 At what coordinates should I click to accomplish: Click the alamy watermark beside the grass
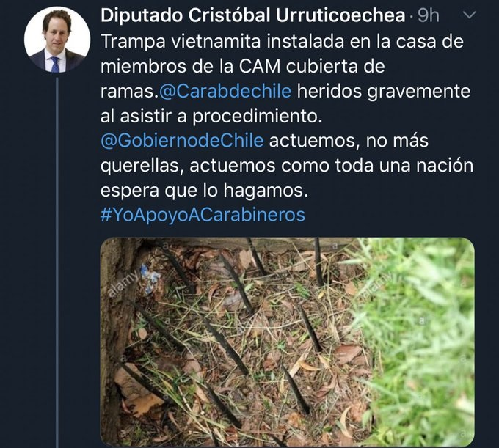(378, 285)
